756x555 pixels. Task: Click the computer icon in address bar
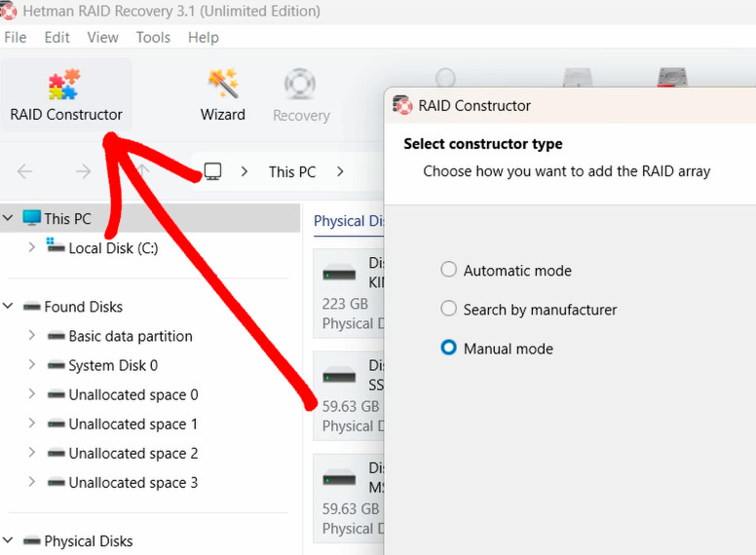212,171
